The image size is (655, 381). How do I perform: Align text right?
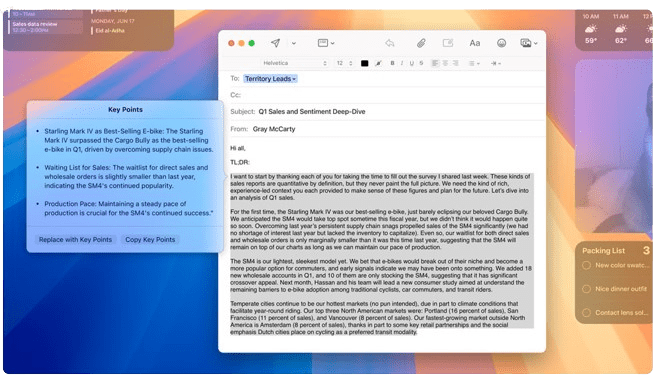tap(455, 63)
